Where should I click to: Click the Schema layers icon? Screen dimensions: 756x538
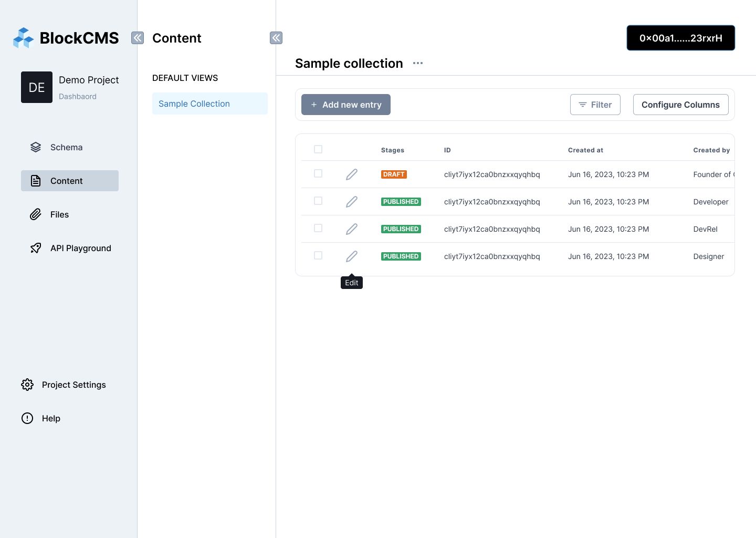[36, 147]
